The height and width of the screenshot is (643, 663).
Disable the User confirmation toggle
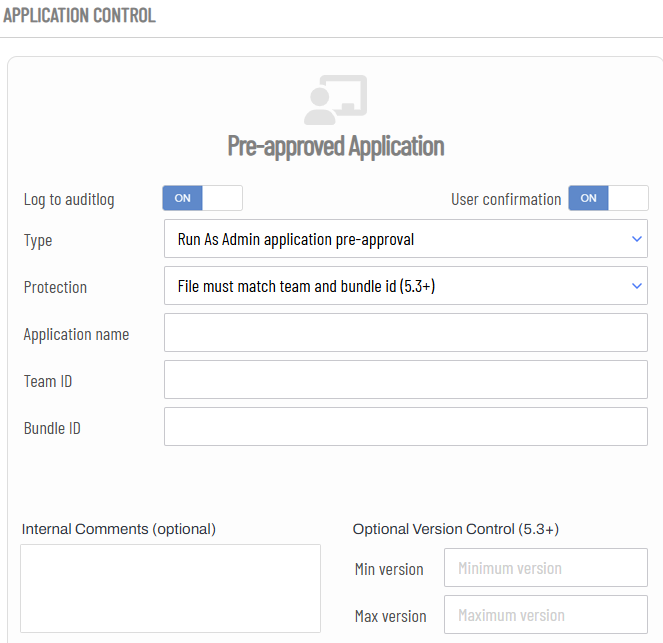click(608, 198)
